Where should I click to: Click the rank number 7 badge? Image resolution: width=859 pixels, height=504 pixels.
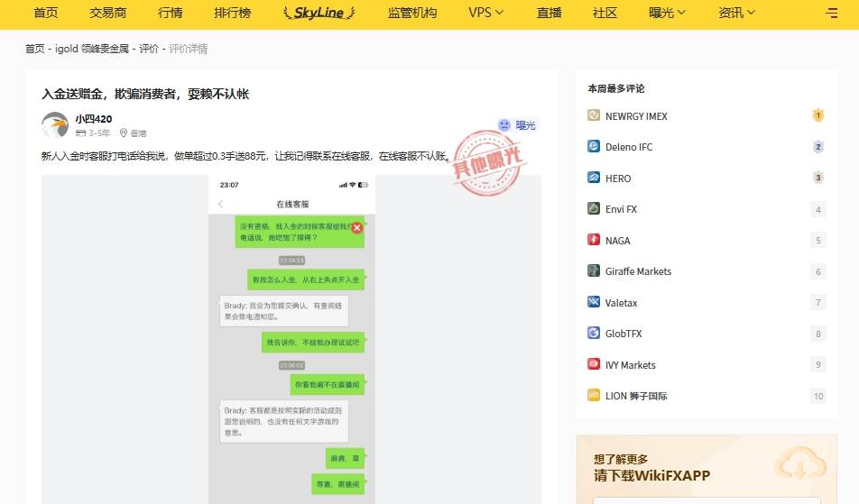(x=817, y=303)
